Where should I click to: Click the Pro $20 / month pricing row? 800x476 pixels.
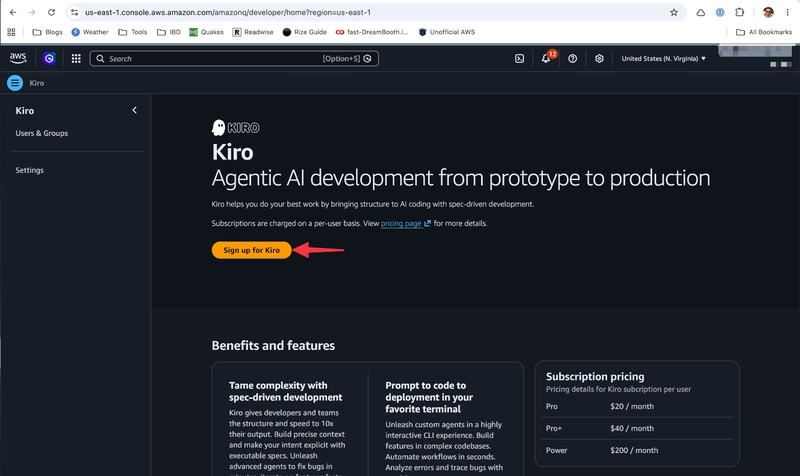click(x=637, y=407)
